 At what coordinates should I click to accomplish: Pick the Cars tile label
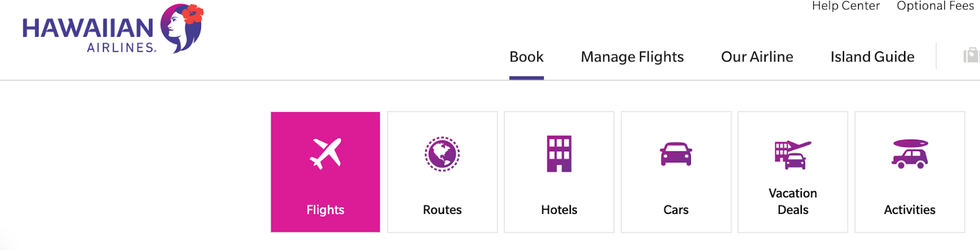point(676,210)
